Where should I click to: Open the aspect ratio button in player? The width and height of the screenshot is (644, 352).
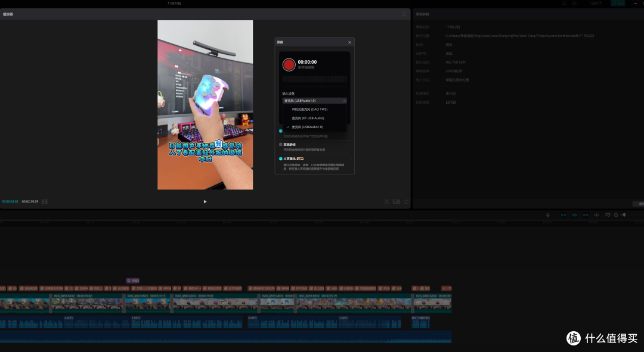coord(397,201)
